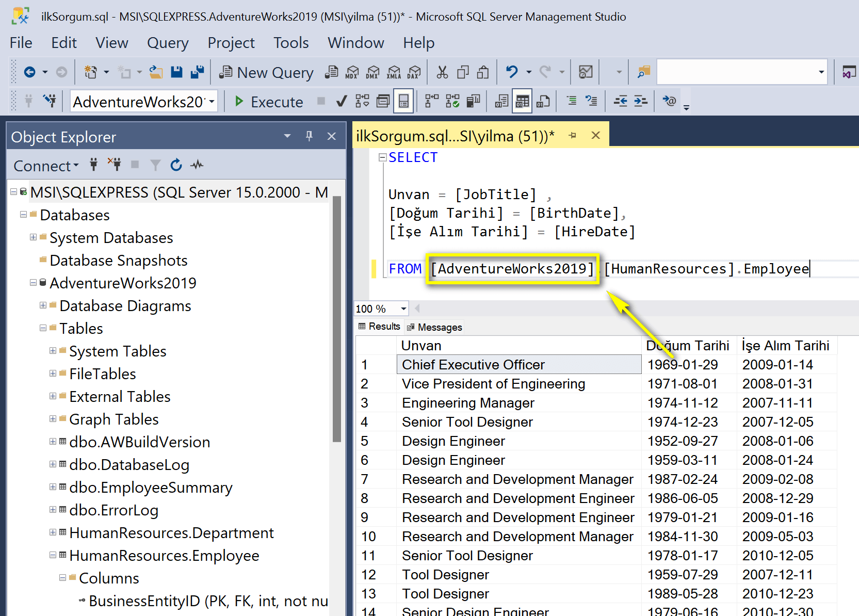Pin the Object Explorer panel

coord(309,136)
